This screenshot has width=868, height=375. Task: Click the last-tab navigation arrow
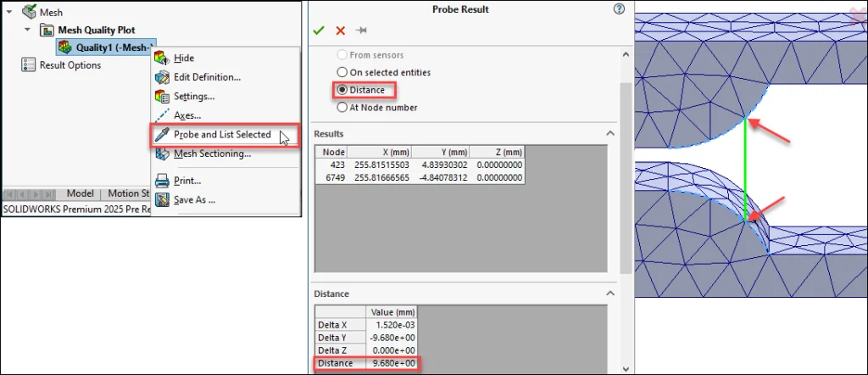coord(50,194)
